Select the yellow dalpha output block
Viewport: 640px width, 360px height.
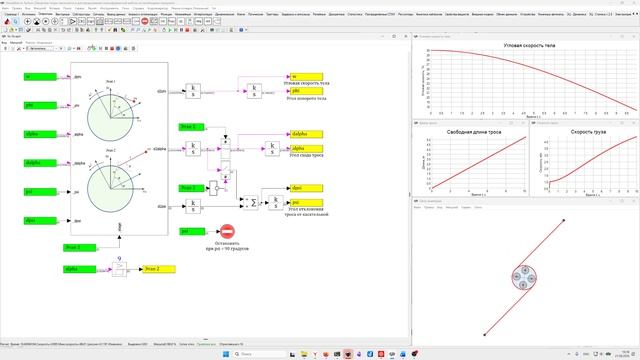[306, 134]
